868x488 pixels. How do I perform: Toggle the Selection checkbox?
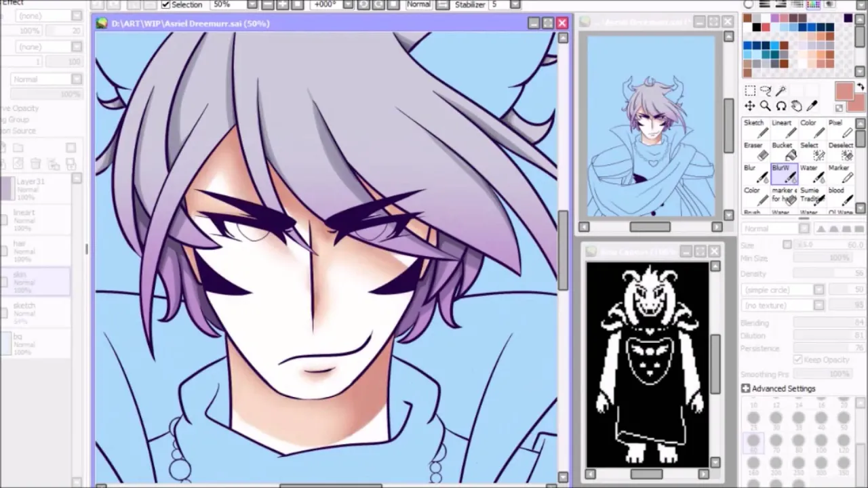[166, 5]
